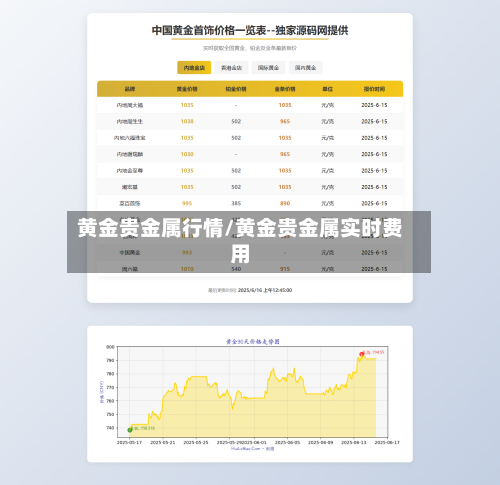
Task: Click the 800 y-axis value label
Action: (x=110, y=347)
